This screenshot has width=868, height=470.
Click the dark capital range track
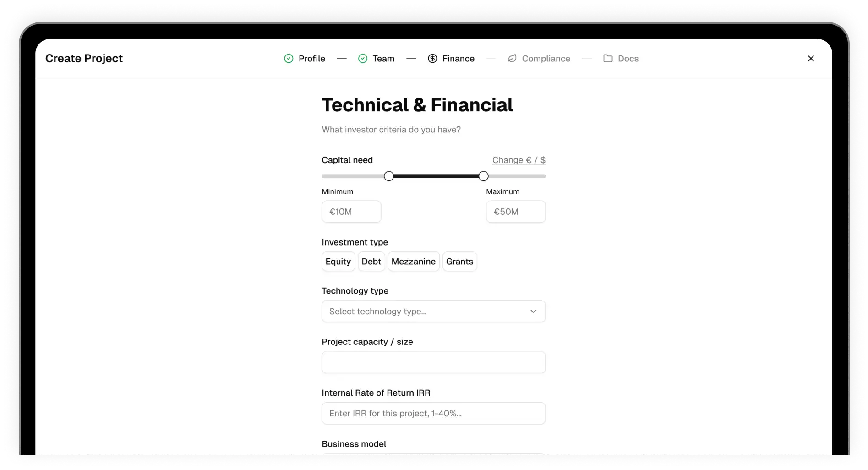pyautogui.click(x=436, y=176)
